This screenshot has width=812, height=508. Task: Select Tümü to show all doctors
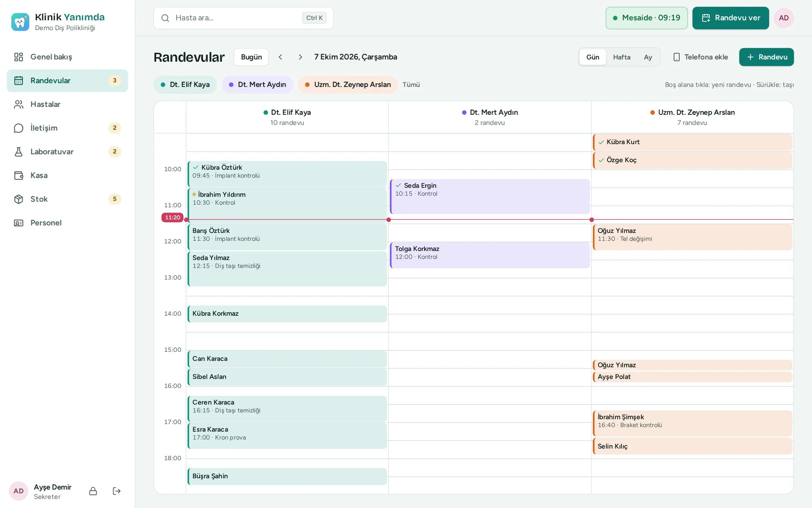coord(411,85)
